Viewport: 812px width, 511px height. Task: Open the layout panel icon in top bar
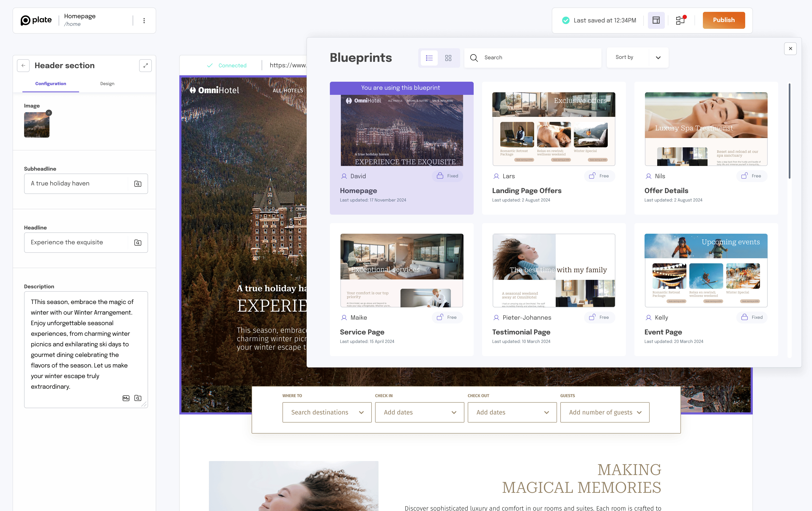(x=656, y=20)
